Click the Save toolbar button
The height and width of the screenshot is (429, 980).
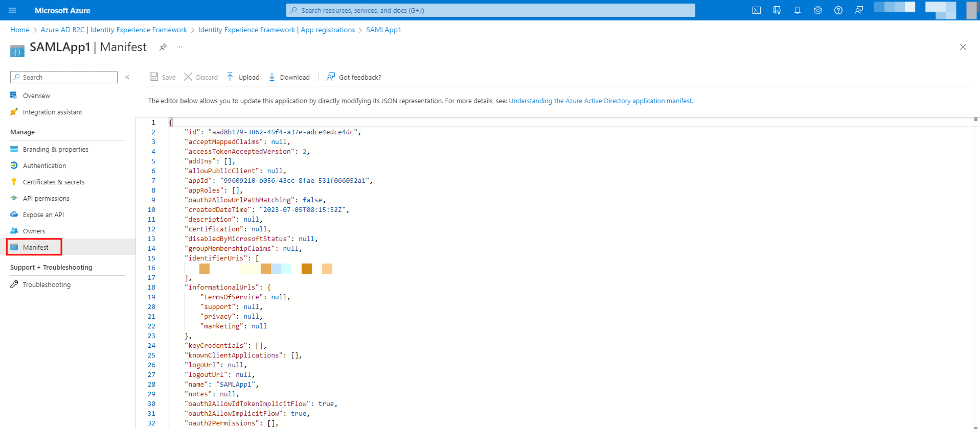(x=163, y=77)
